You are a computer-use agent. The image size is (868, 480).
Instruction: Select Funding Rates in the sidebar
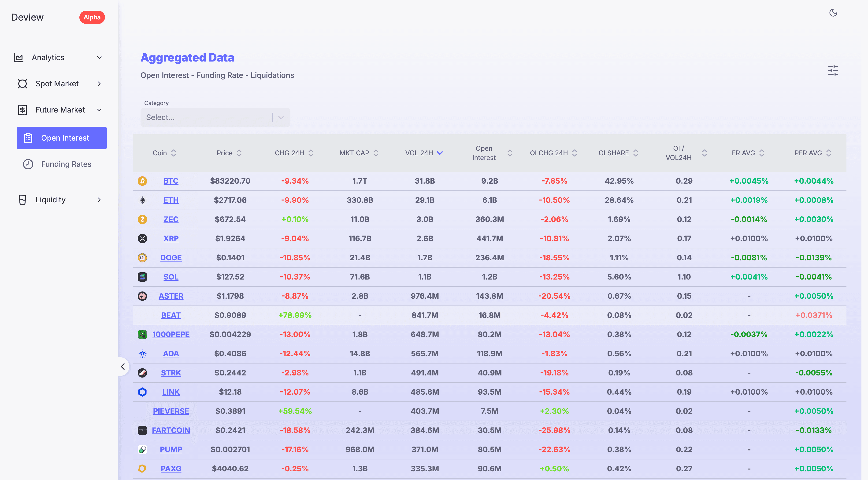coord(66,164)
